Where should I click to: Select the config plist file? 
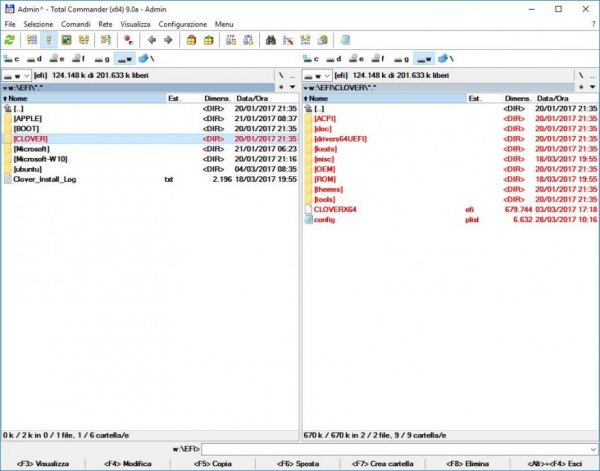tap(450, 220)
